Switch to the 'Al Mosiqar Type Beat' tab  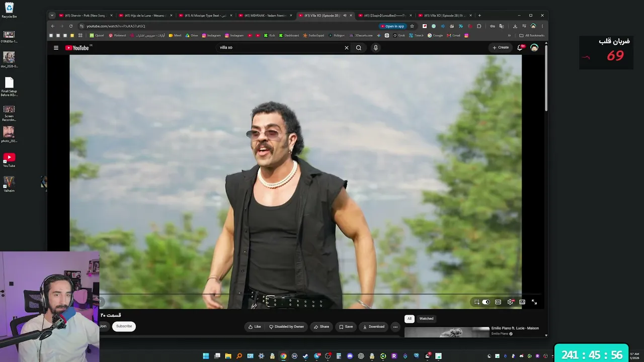click(x=205, y=16)
